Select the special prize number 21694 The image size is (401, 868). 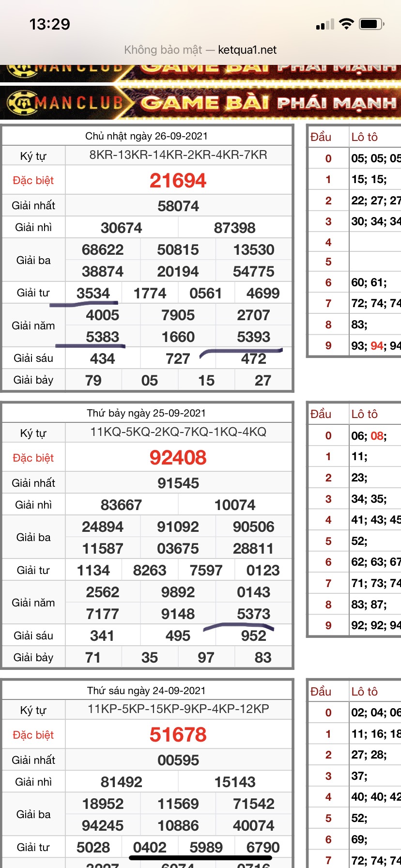[x=178, y=181]
